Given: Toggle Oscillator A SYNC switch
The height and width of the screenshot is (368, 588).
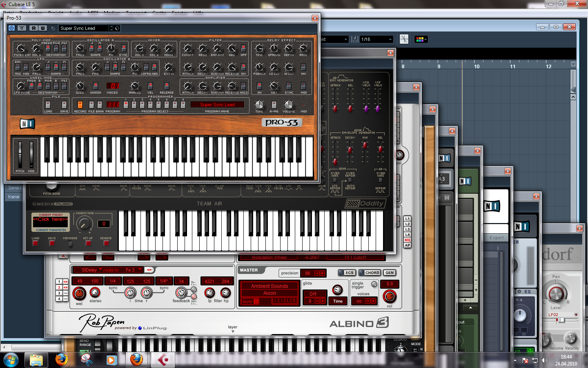Looking at the screenshot, I should [123, 49].
